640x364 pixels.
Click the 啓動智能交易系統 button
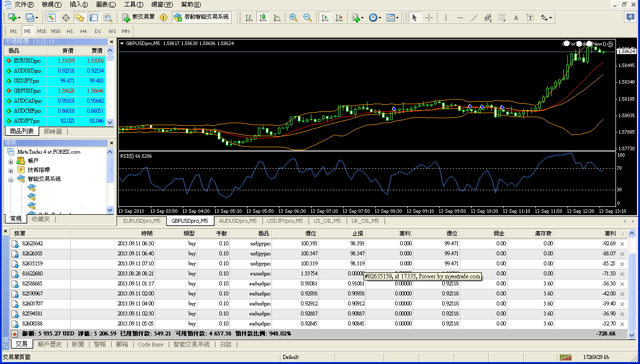click(201, 18)
